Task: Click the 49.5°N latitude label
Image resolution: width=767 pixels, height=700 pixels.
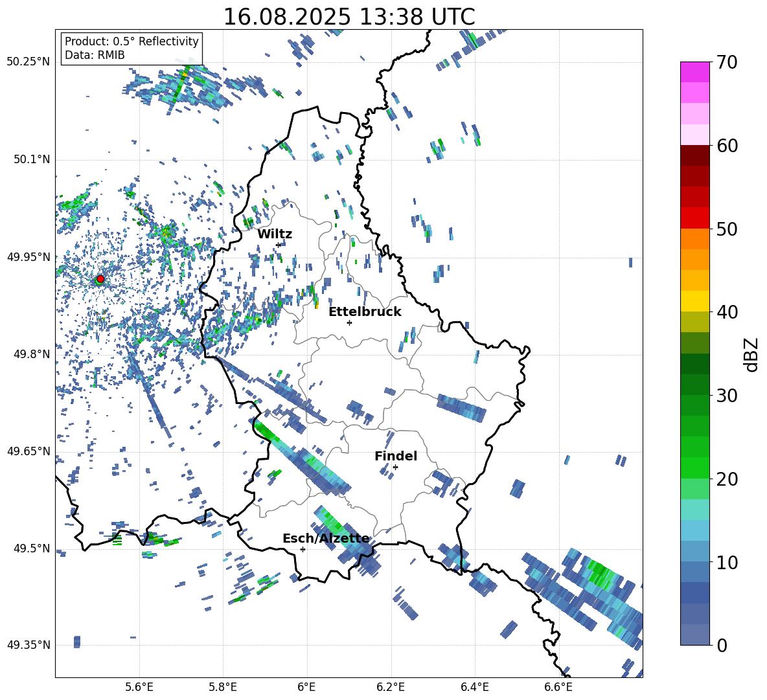Action: 31,548
